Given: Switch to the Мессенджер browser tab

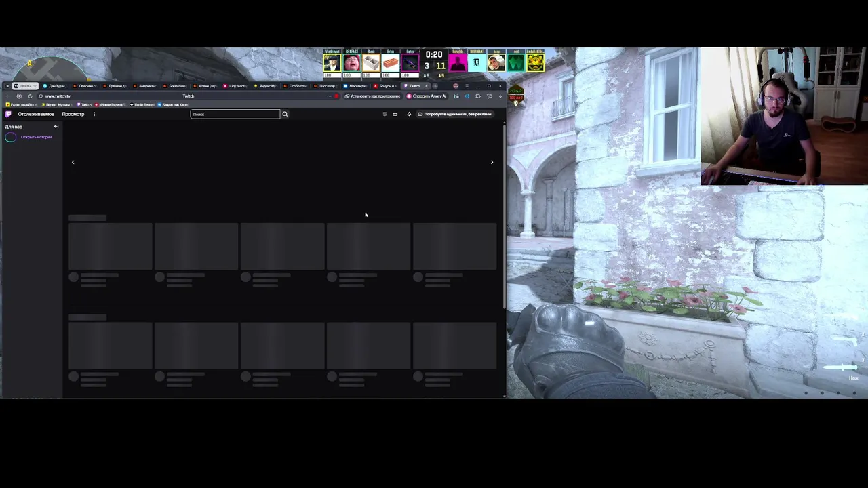Looking at the screenshot, I should click(x=355, y=86).
